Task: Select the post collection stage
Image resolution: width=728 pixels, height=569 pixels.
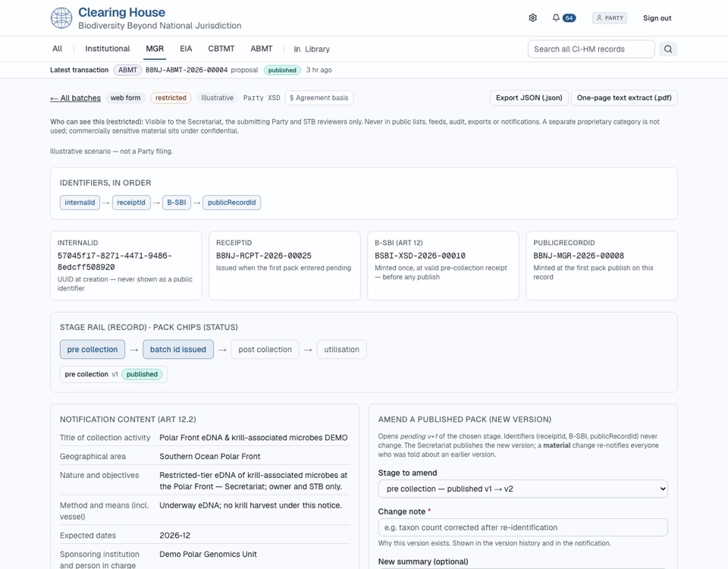Action: (x=265, y=349)
